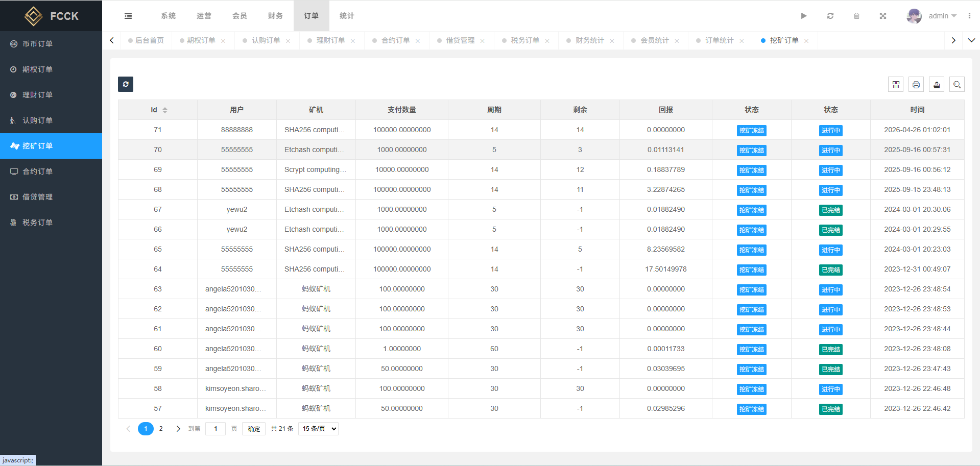Open the column filter grid icon
980x466 pixels.
(896, 85)
